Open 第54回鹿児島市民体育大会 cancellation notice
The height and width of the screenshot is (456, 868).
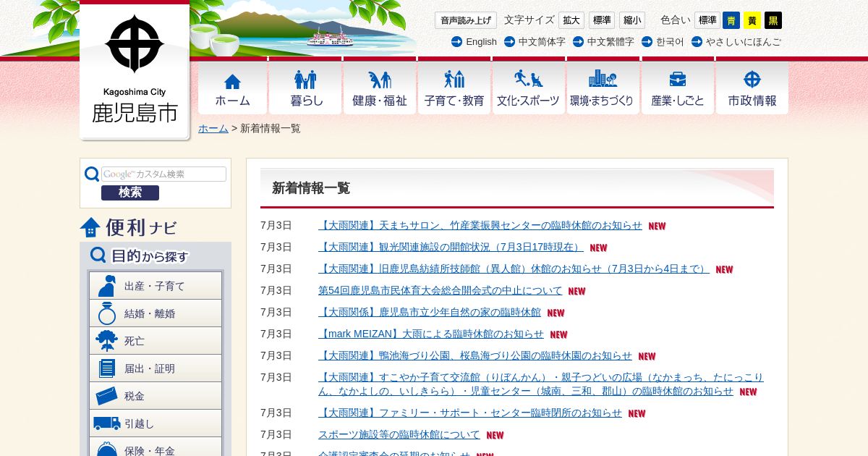pos(440,290)
